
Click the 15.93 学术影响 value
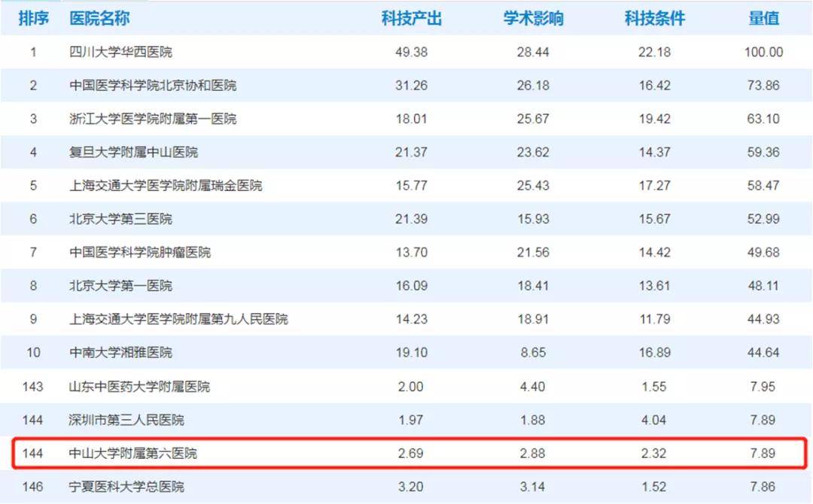point(533,219)
